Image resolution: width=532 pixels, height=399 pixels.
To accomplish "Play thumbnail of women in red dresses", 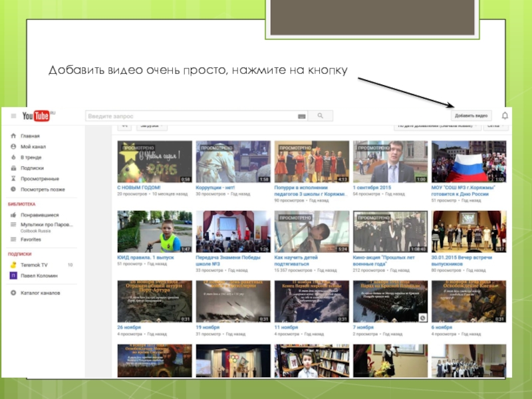I will pos(311,162).
